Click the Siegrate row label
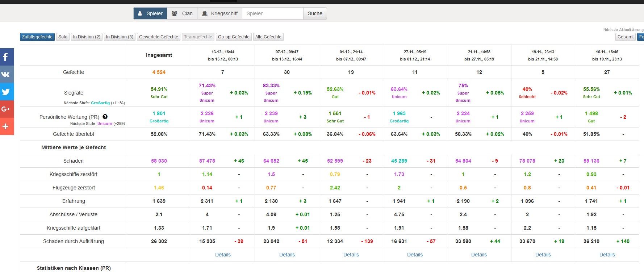The image size is (644, 272). point(74,93)
